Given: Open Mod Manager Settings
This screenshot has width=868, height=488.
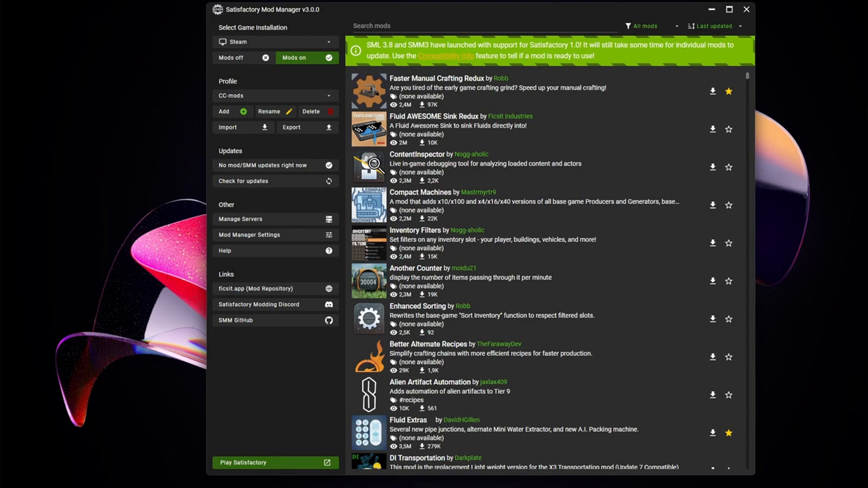Looking at the screenshot, I should click(x=276, y=235).
